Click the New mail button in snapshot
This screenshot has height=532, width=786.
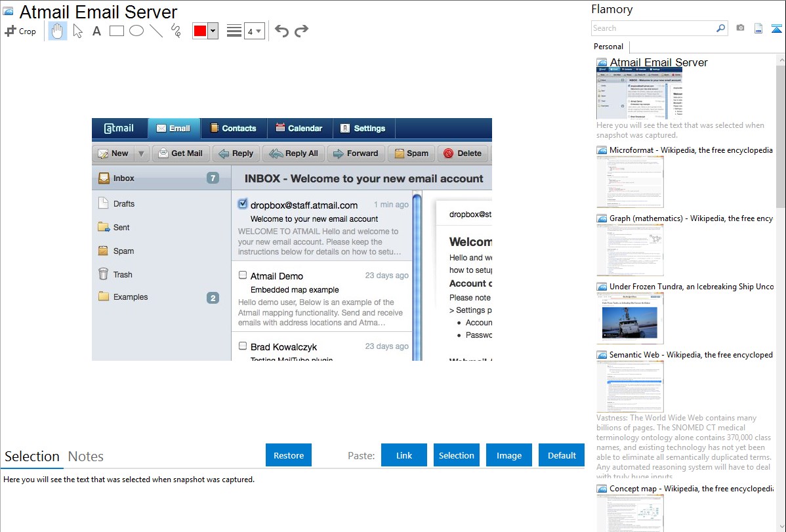pos(114,153)
